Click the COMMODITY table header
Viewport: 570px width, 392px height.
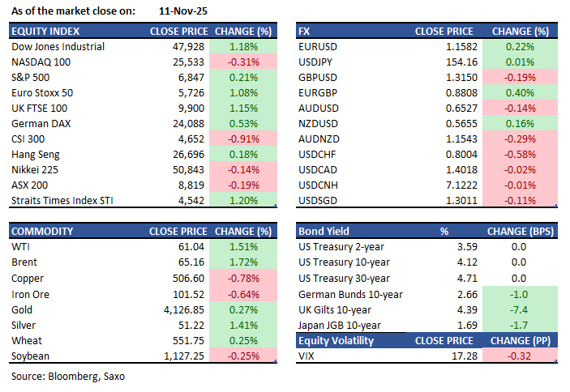click(x=42, y=231)
